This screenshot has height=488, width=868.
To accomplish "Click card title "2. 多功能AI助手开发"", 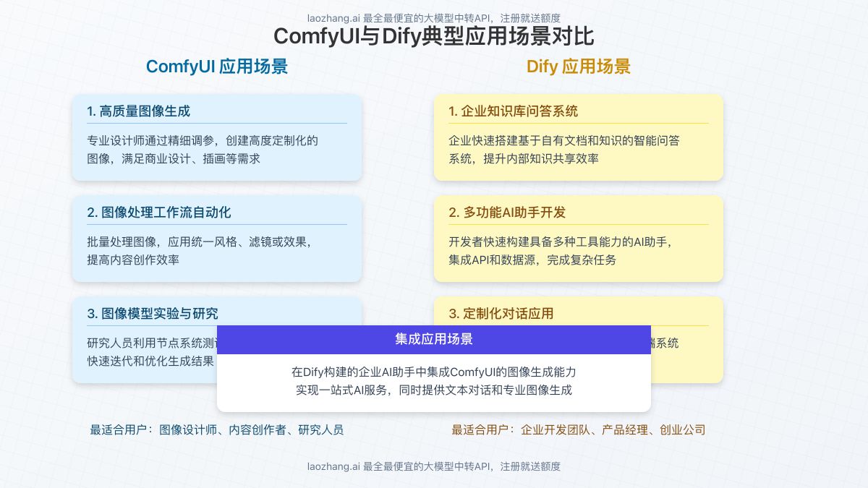I will [x=507, y=213].
